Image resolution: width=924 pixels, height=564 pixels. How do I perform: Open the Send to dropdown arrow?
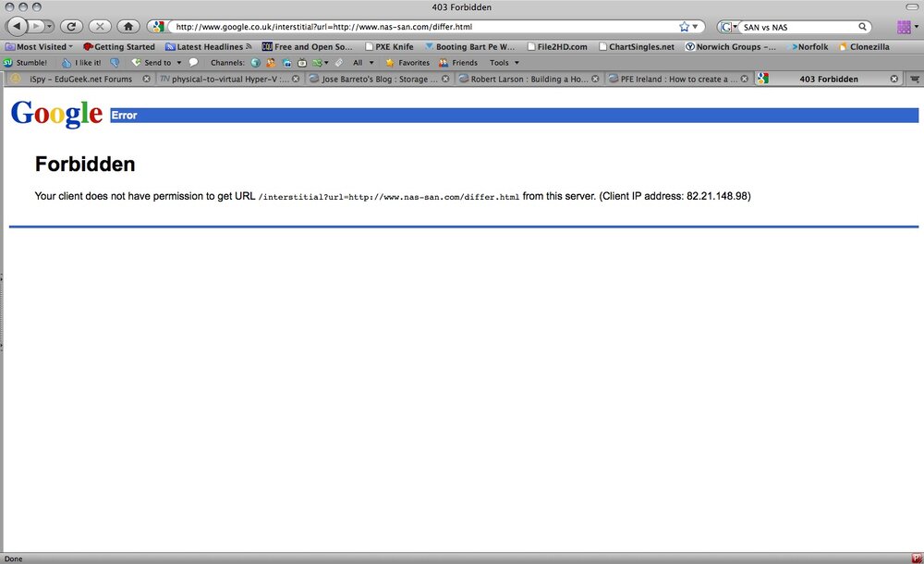pos(179,63)
